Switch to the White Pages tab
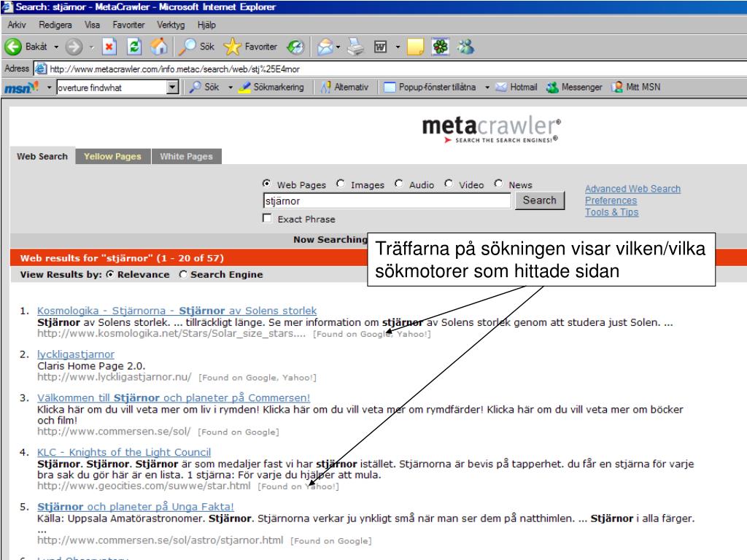The height and width of the screenshot is (560, 747). click(186, 156)
